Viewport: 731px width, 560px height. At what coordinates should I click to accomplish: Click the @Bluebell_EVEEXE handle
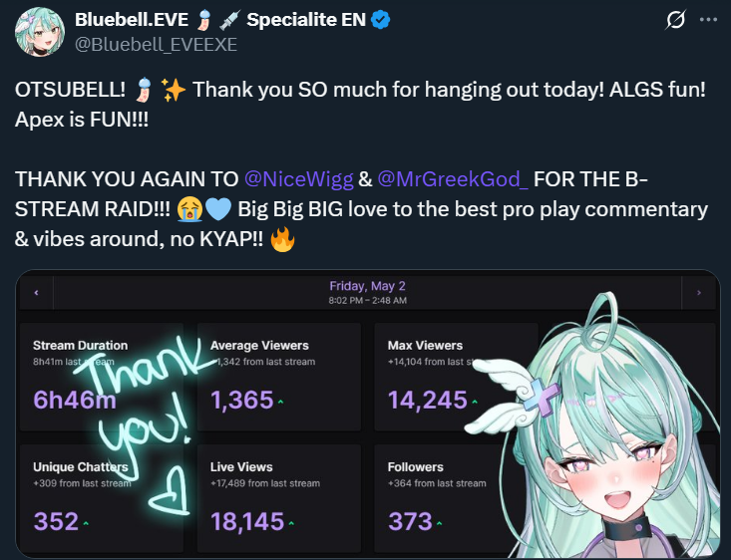point(156,45)
